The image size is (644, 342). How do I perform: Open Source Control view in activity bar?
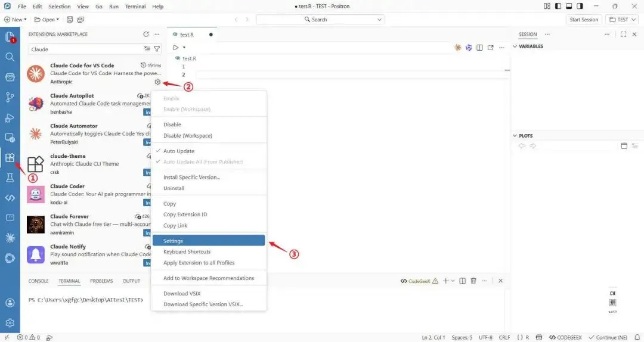tap(10, 97)
